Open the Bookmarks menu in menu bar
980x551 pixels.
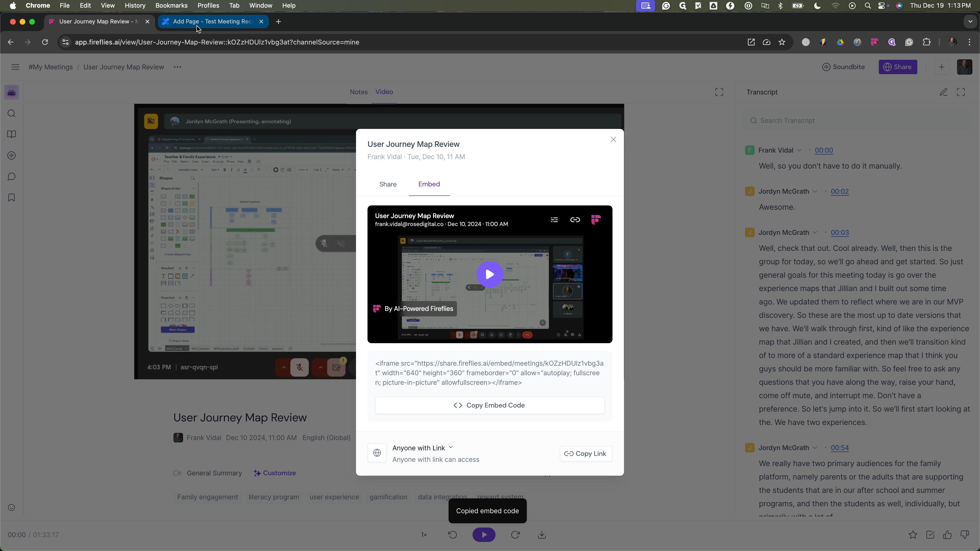(x=171, y=5)
